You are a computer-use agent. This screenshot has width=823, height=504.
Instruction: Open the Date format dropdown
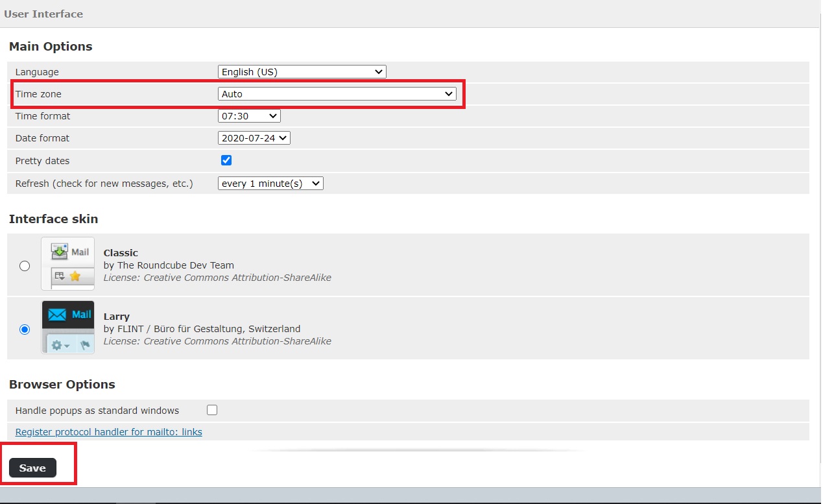pos(254,138)
